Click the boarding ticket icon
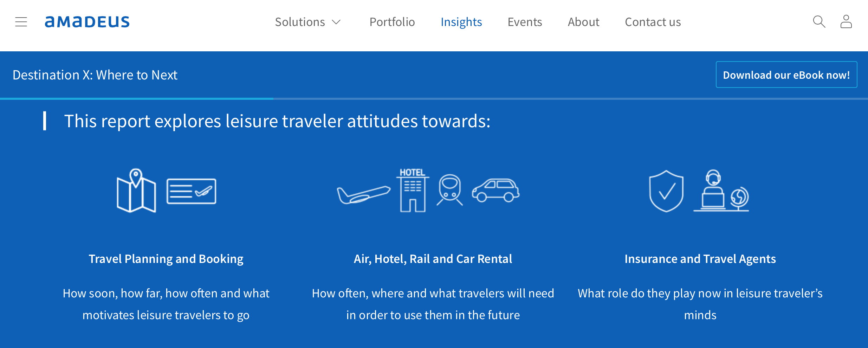868x348 pixels. coord(191,191)
